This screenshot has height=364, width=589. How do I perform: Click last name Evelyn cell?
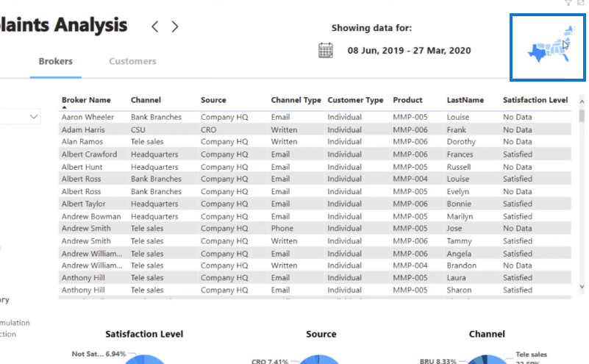click(x=458, y=192)
